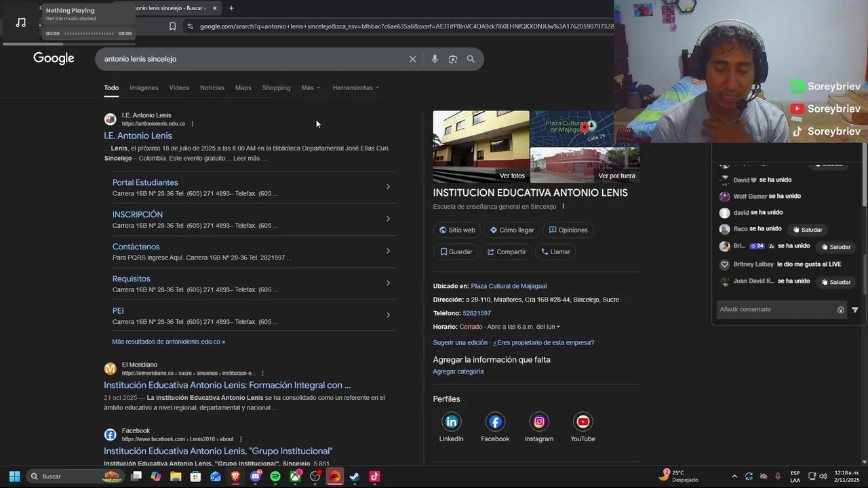Open Google Lens image search icon
868x488 pixels.
(x=453, y=59)
